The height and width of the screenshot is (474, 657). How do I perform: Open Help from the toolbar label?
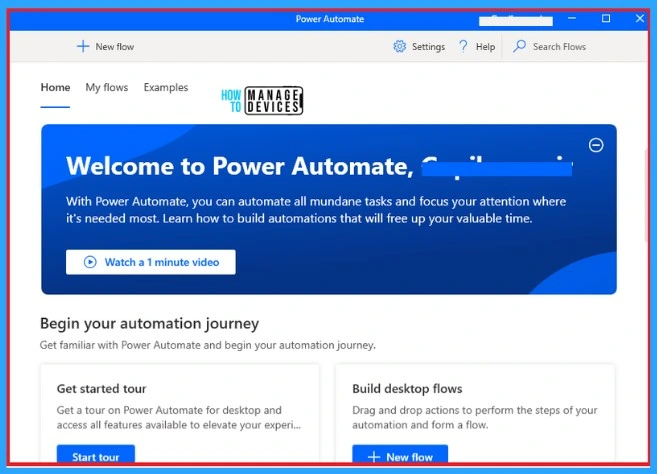(485, 47)
